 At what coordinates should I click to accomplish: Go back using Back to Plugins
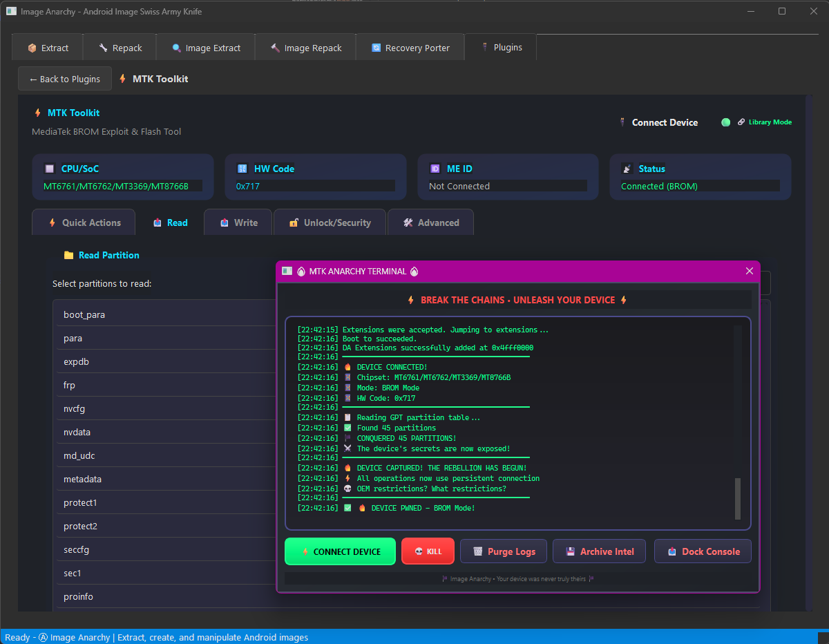click(64, 78)
